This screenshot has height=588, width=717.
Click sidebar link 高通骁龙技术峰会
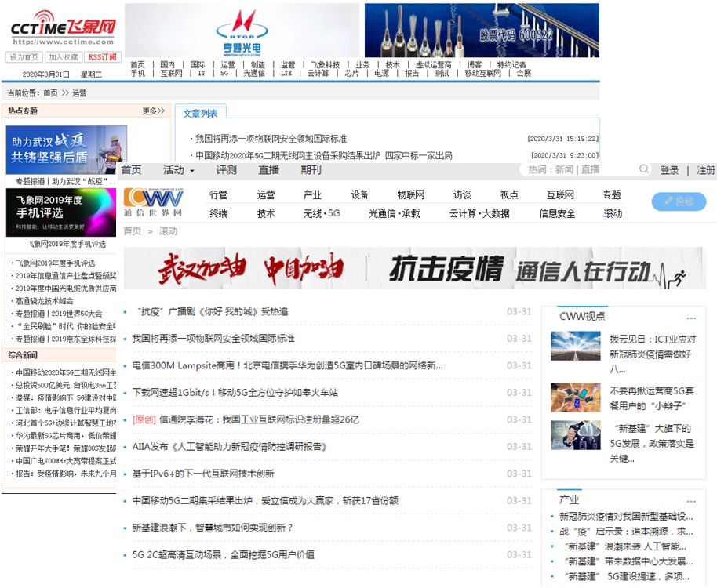(45, 301)
